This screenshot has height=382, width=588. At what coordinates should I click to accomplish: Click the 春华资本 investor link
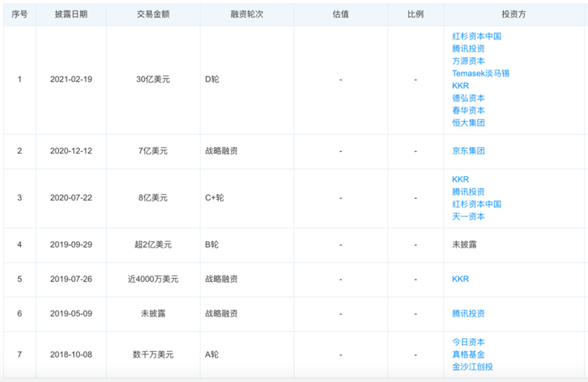(x=468, y=111)
